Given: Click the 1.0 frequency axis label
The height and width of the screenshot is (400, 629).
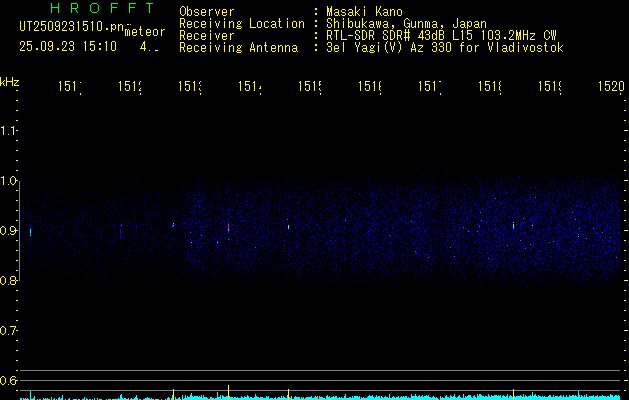Looking at the screenshot, I should pos(9,181).
